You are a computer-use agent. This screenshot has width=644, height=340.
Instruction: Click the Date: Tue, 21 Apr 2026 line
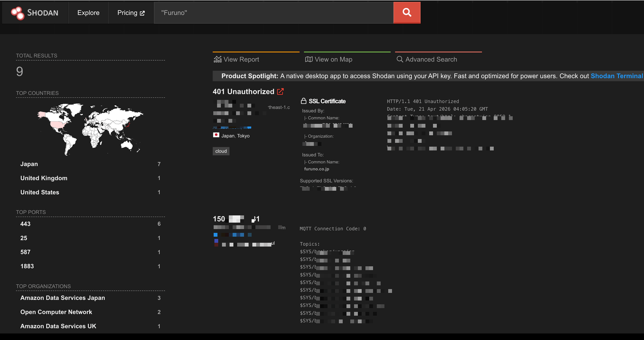[437, 109]
